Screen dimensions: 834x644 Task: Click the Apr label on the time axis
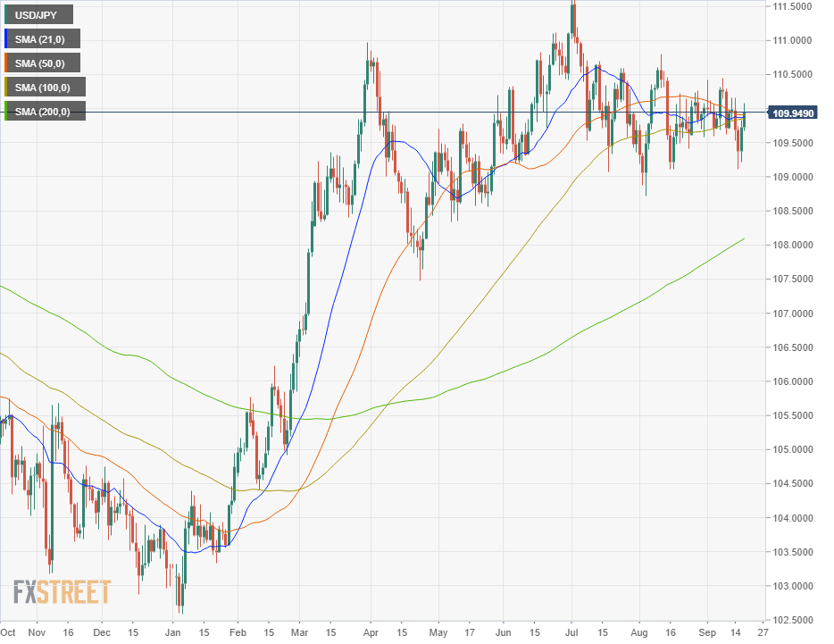coord(371,632)
